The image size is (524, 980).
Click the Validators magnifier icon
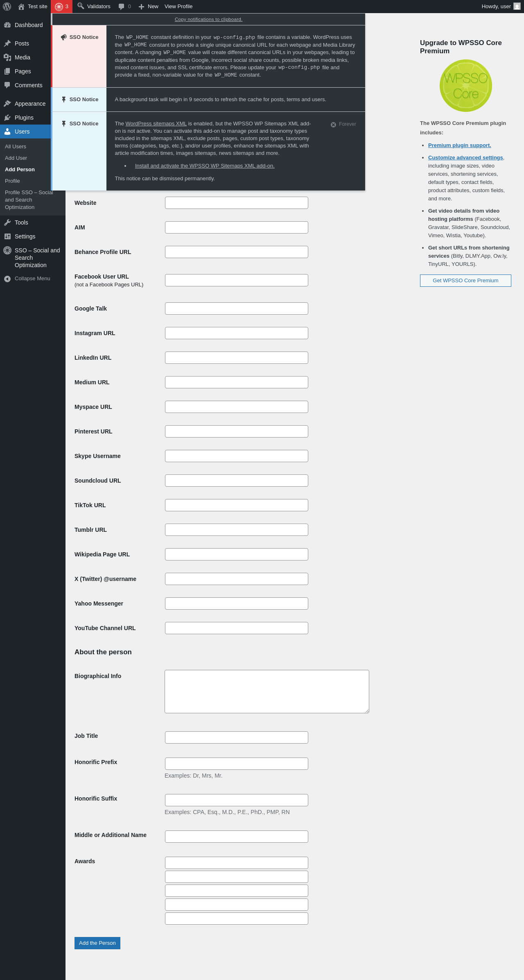(x=81, y=6)
